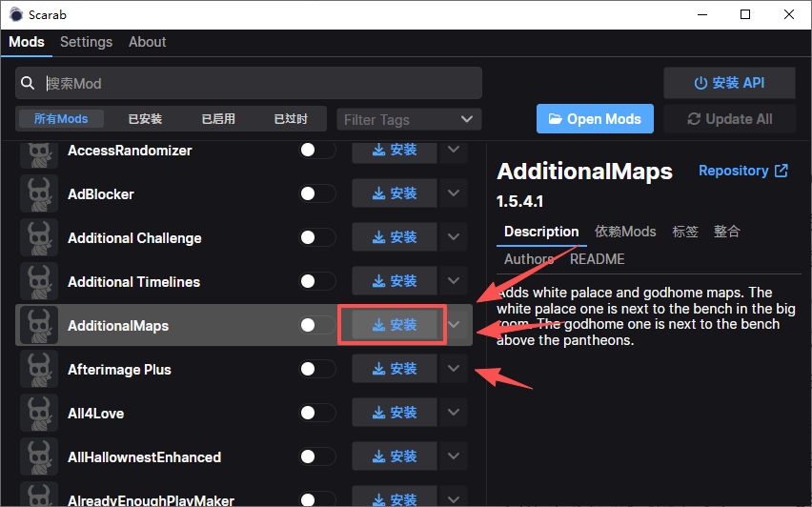
Task: Open the README tab
Action: (598, 259)
